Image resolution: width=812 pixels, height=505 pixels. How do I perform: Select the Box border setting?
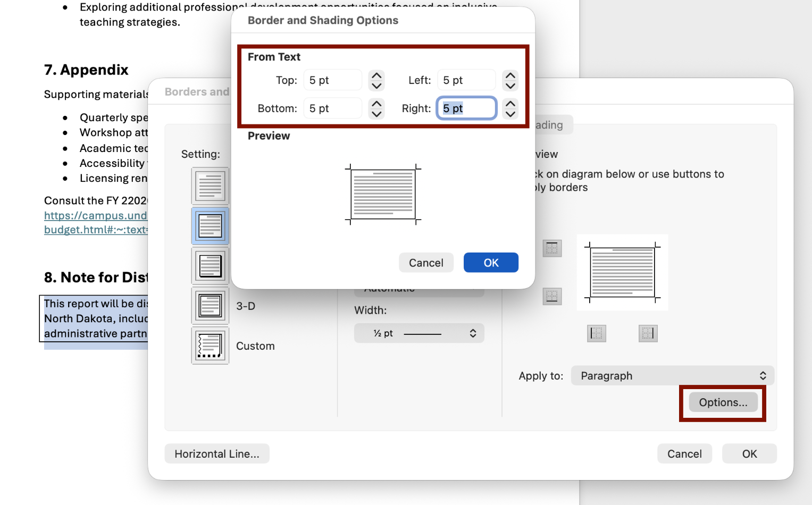click(210, 225)
